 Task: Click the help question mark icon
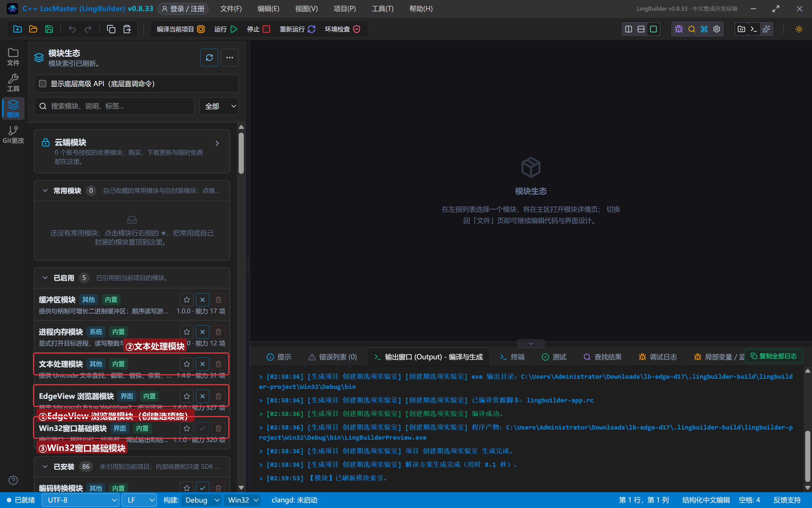(13, 480)
